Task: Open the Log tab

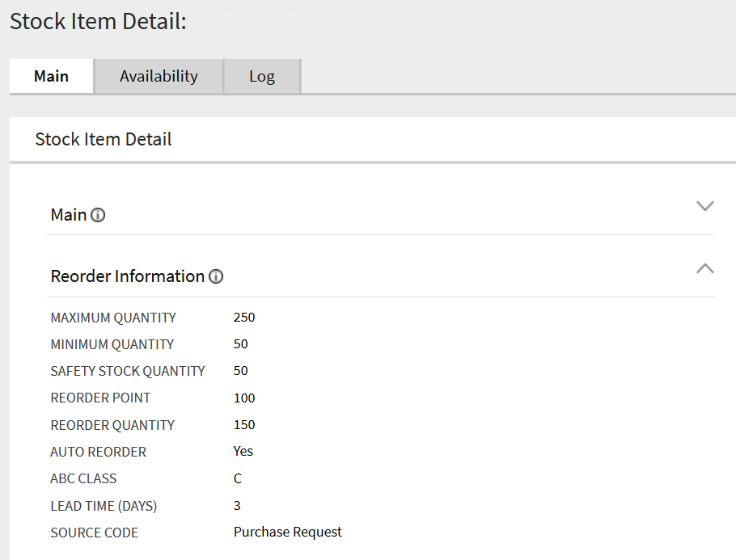Action: tap(261, 75)
